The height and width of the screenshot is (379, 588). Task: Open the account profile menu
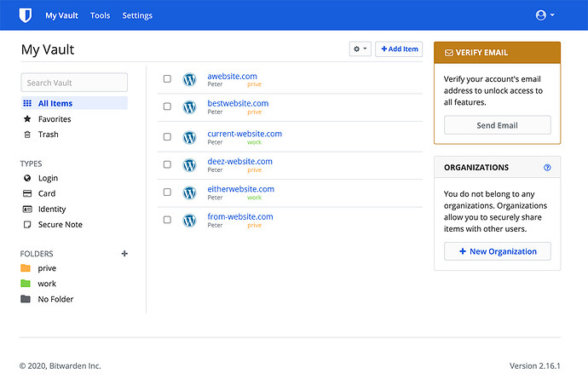tap(545, 15)
